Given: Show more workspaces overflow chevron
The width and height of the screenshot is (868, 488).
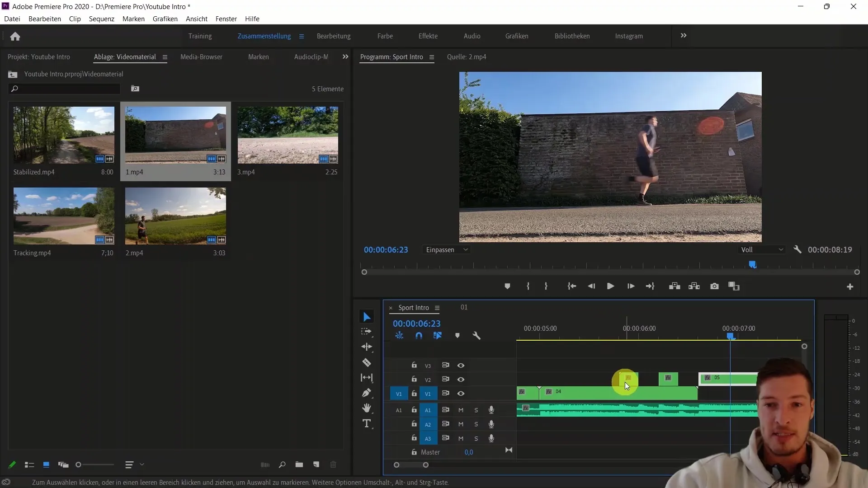Looking at the screenshot, I should click(684, 36).
